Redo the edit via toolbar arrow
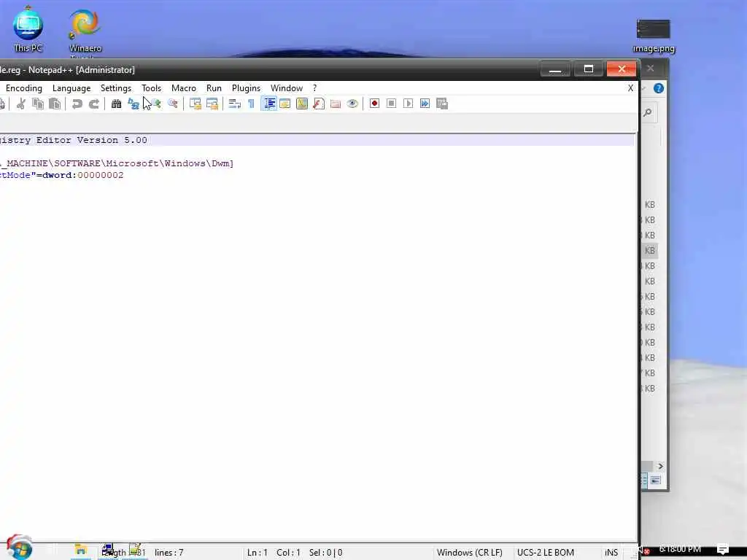The image size is (747, 560). tap(94, 104)
